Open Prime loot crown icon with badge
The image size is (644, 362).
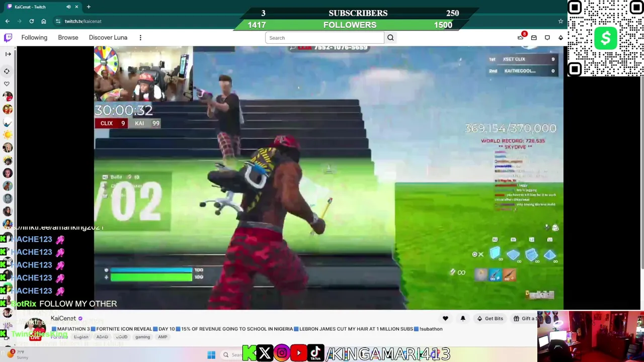click(x=521, y=37)
